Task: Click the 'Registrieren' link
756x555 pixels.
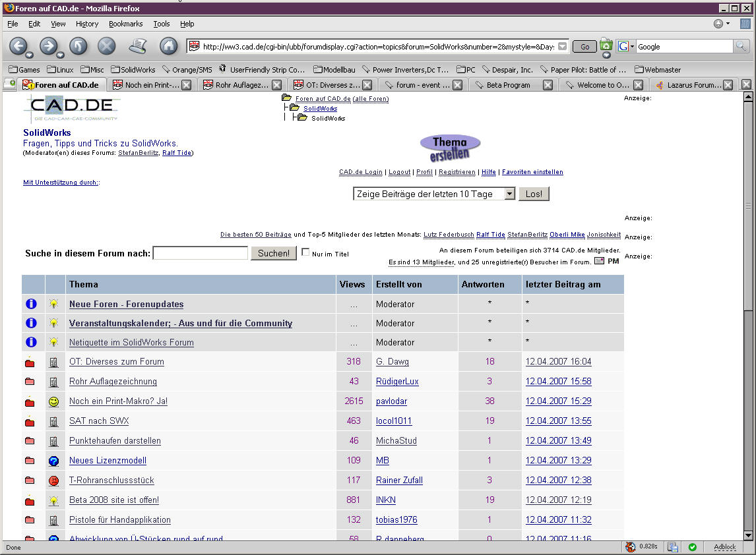Action: coord(457,172)
